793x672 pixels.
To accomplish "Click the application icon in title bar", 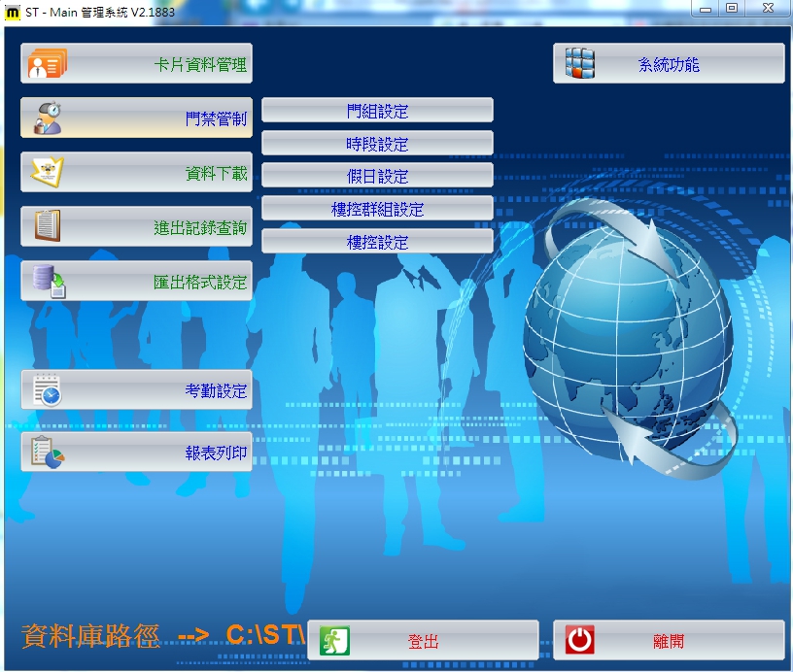I will click(14, 11).
